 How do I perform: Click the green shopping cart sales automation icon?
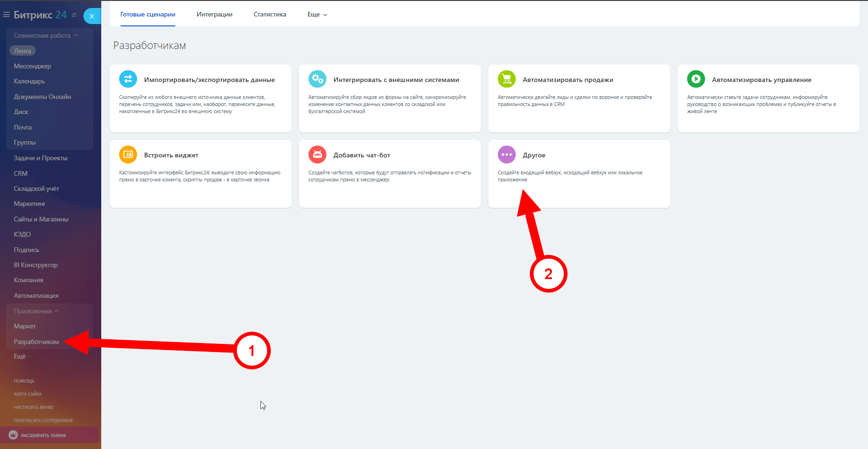click(x=507, y=79)
